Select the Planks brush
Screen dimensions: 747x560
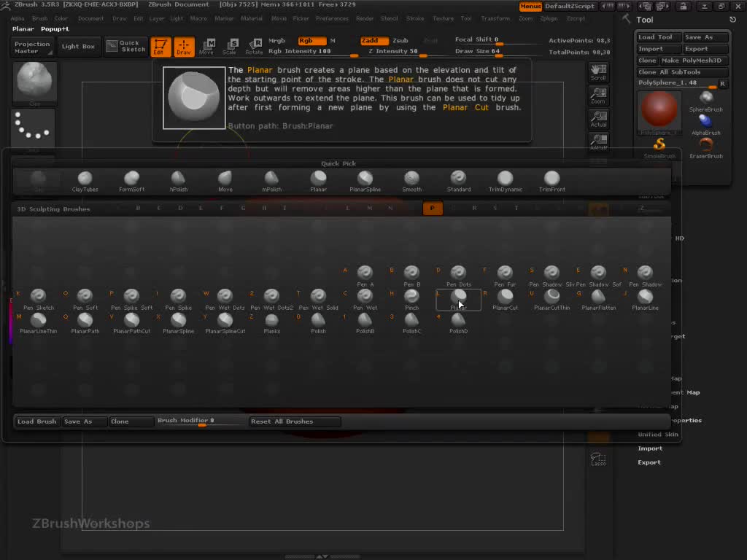click(271, 323)
